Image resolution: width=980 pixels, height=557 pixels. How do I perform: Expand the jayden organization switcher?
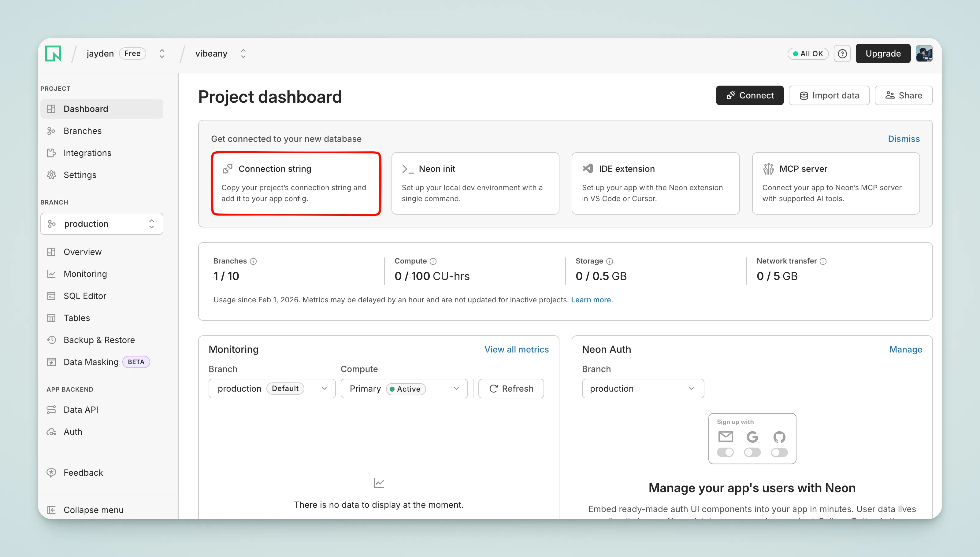tap(162, 53)
